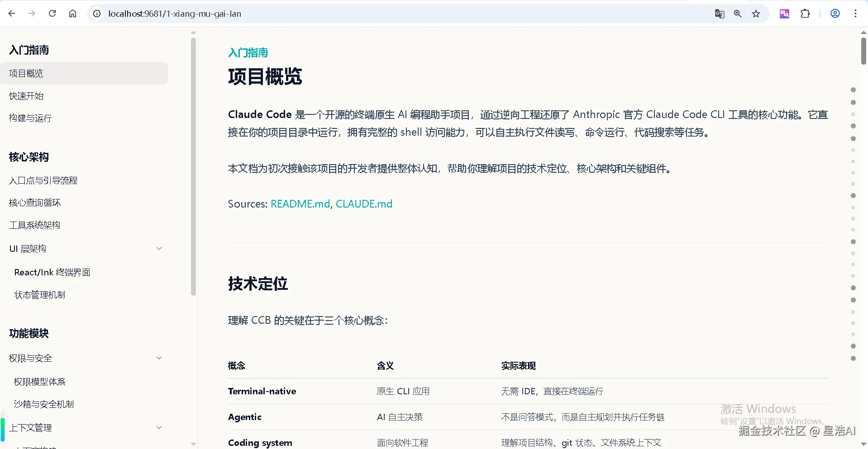
Task: Open 沙箱与安全机制 sub-page
Action: [44, 404]
